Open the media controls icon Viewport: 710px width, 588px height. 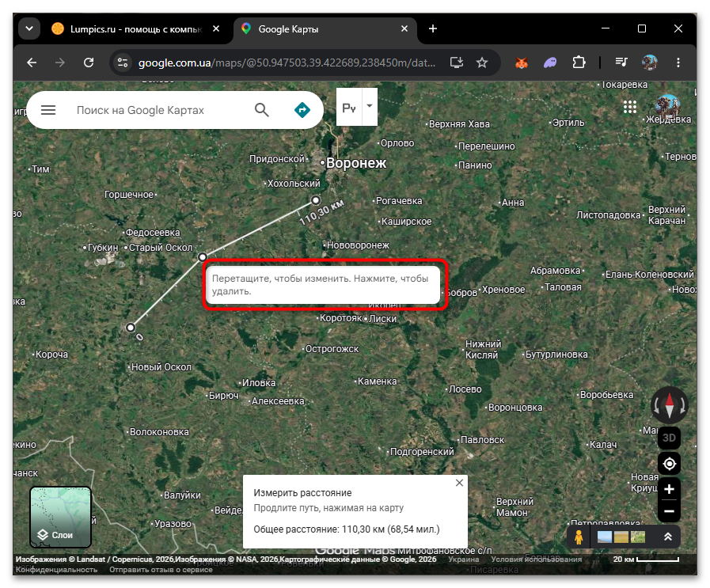click(621, 63)
